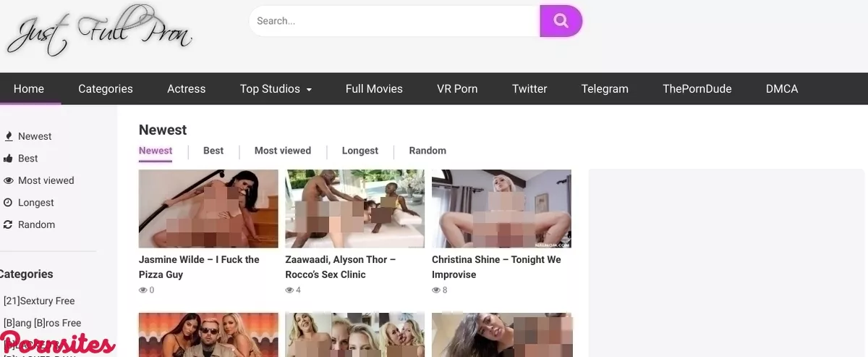Viewport: 868px width, 357px height.
Task: Click the clock icon beside Longest in sidebar
Action: click(9, 203)
